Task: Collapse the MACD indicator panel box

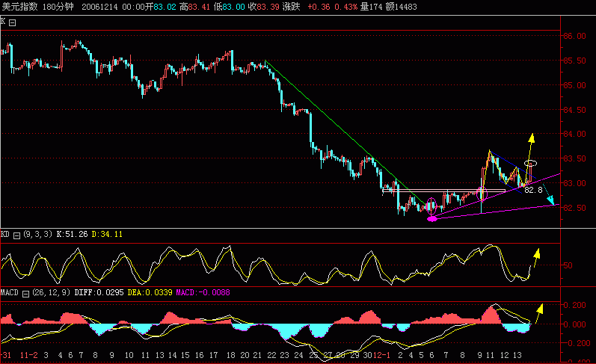Action: [26, 294]
